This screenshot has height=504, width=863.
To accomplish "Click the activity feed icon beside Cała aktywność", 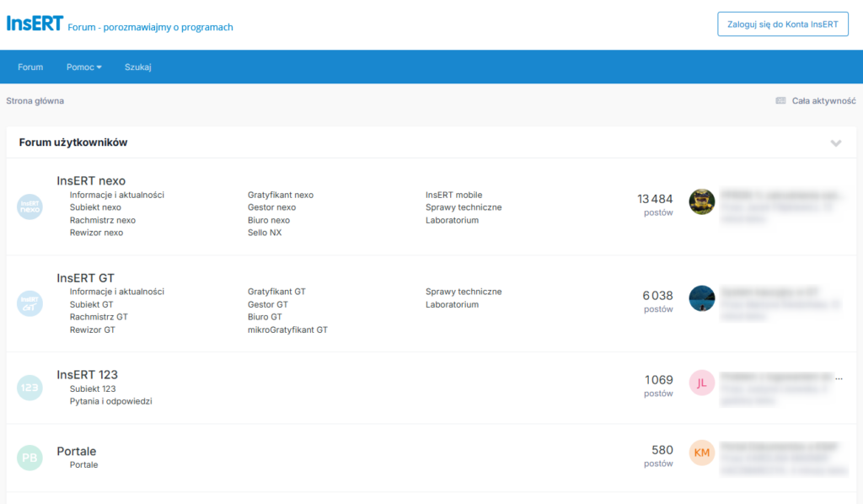I will point(780,100).
